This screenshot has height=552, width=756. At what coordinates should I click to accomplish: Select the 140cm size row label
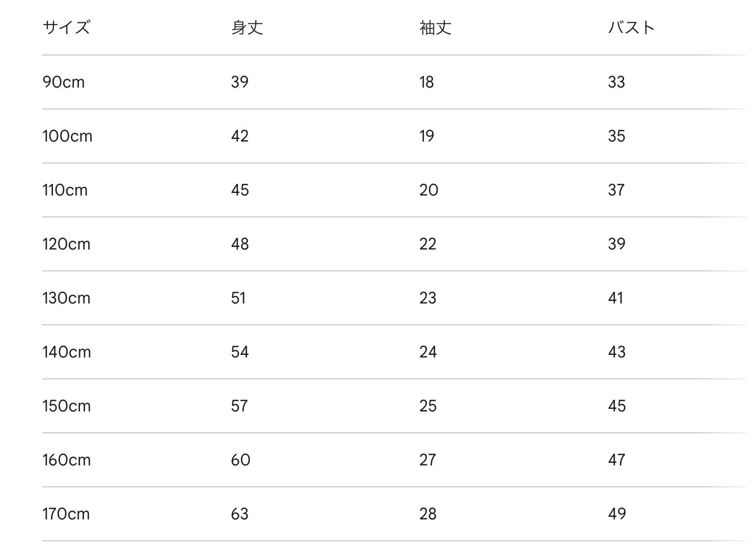click(67, 352)
